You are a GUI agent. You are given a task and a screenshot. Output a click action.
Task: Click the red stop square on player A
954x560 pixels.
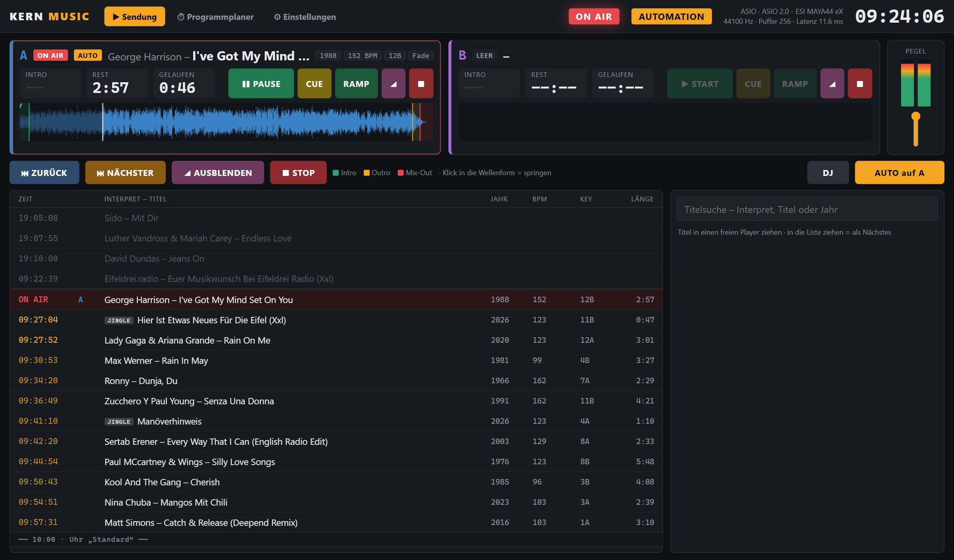[x=421, y=84]
